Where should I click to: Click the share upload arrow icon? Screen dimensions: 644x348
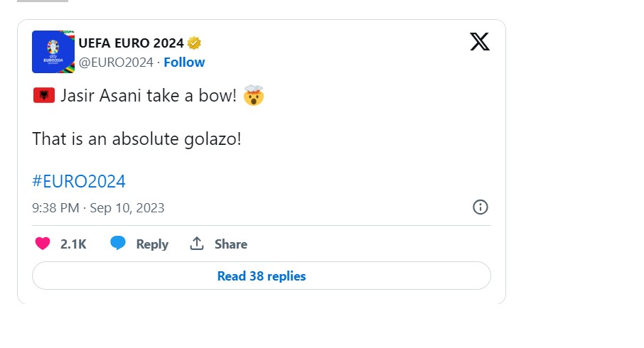pyautogui.click(x=197, y=244)
